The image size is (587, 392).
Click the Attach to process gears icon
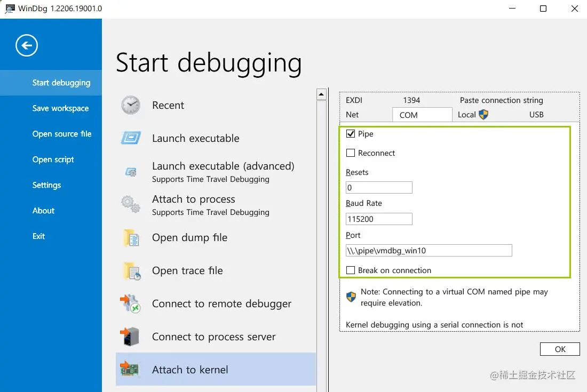[131, 204]
